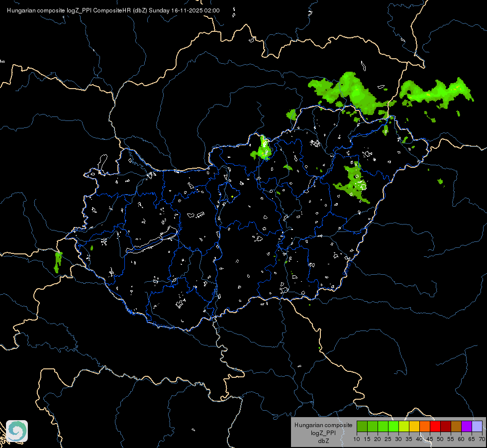This screenshot has width=487, height=448.
Task: Click legend label "logZ_PPI"
Action: click(323, 433)
